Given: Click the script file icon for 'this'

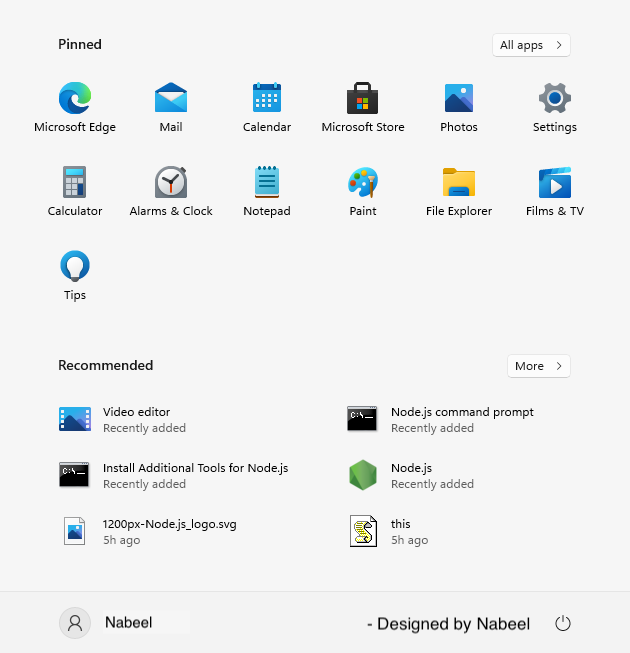Looking at the screenshot, I should 363,531.
